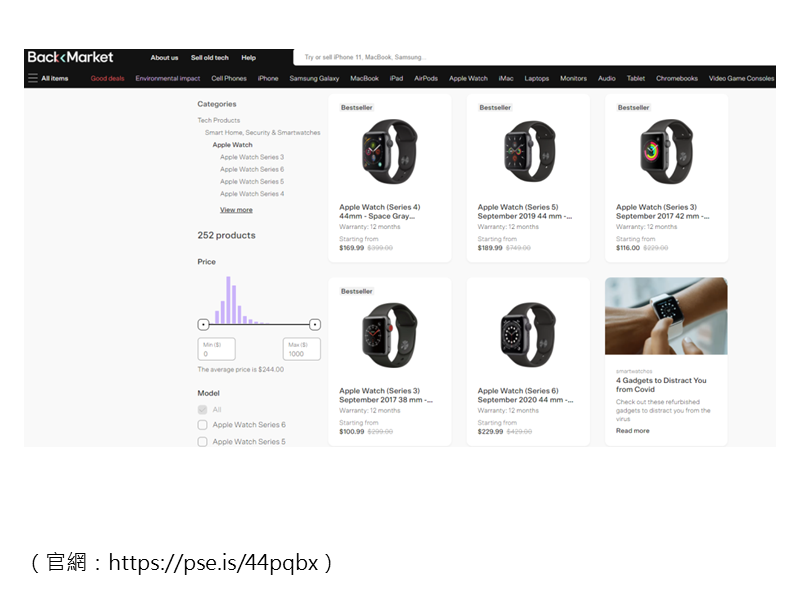Choose Apple Watch Series 6 category link
Viewport: 786px width, 591px height.
click(x=252, y=169)
